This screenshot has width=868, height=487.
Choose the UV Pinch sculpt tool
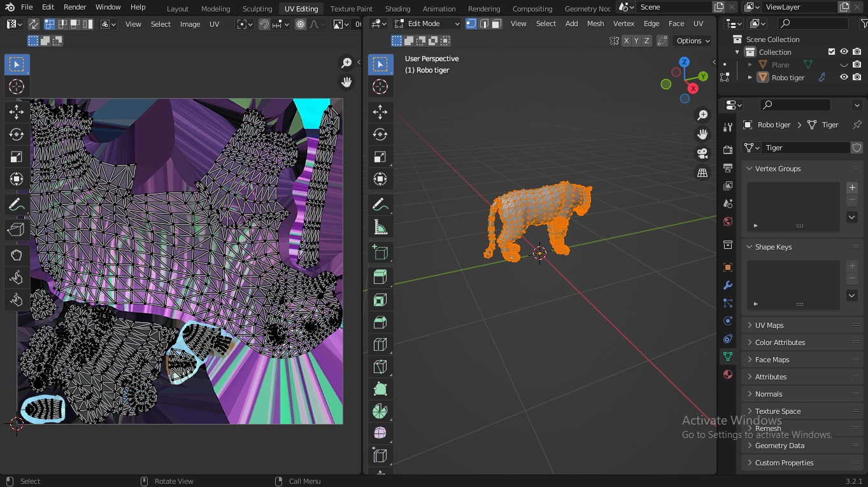(17, 300)
